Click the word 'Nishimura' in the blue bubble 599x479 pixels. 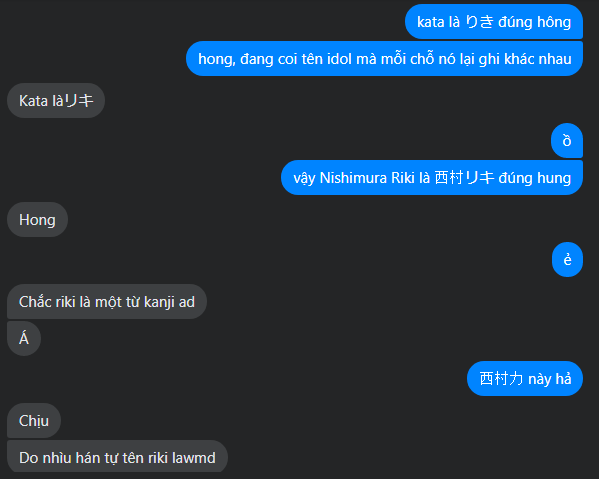point(353,178)
